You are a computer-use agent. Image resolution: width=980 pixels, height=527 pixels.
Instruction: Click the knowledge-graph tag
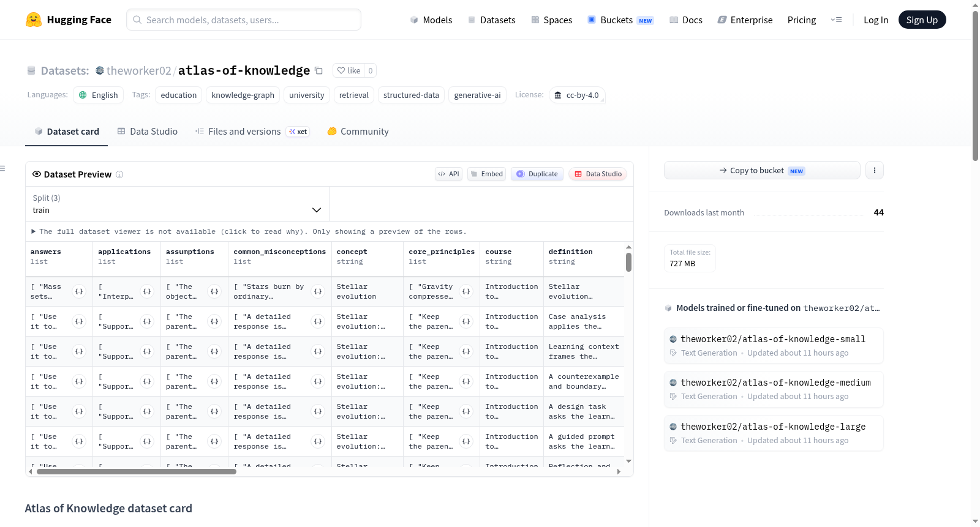coord(243,95)
